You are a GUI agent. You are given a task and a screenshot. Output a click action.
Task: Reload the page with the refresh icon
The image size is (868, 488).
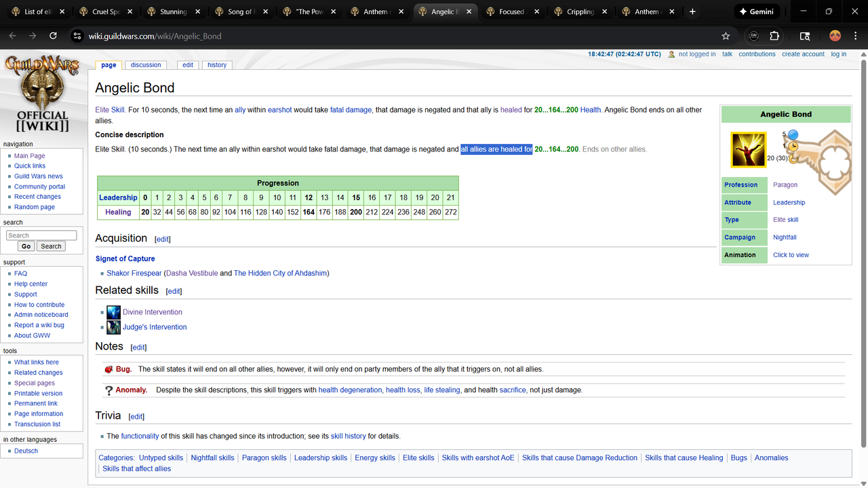pos(53,36)
